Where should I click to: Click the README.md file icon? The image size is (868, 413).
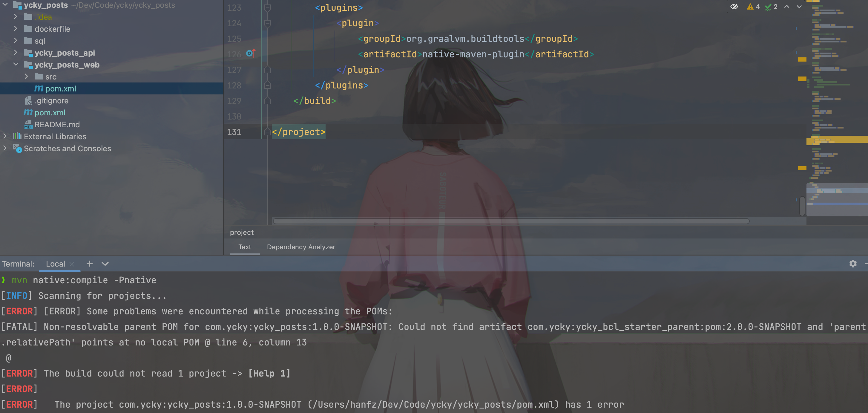tap(28, 124)
